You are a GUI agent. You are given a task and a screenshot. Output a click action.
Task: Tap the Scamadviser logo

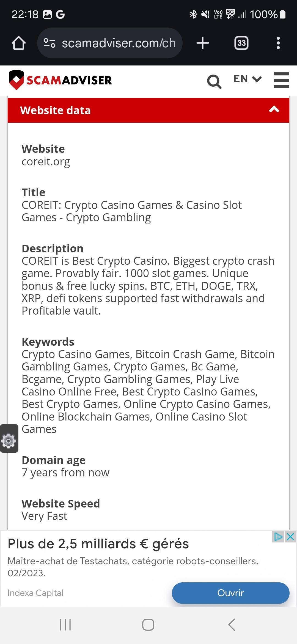tap(61, 80)
